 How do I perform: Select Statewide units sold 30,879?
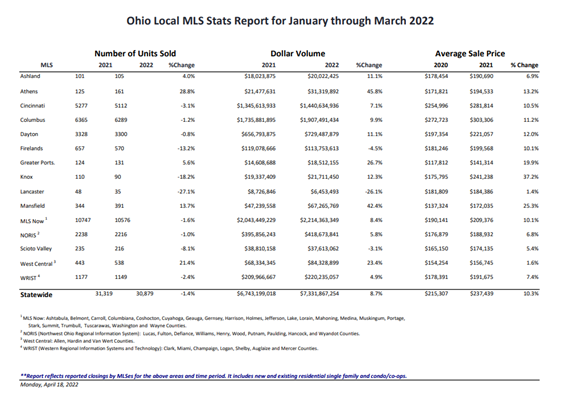145,294
